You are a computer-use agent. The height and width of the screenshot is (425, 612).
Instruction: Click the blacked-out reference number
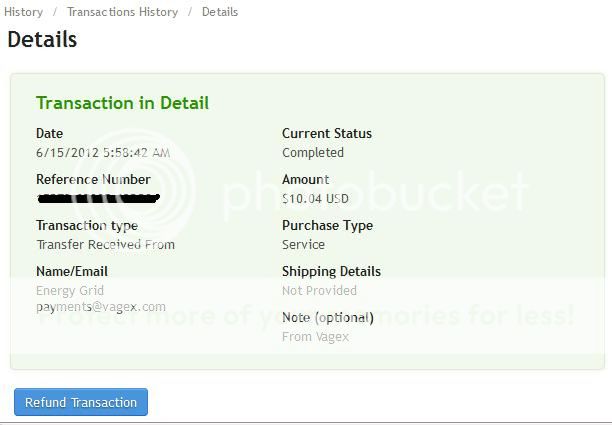coord(98,198)
